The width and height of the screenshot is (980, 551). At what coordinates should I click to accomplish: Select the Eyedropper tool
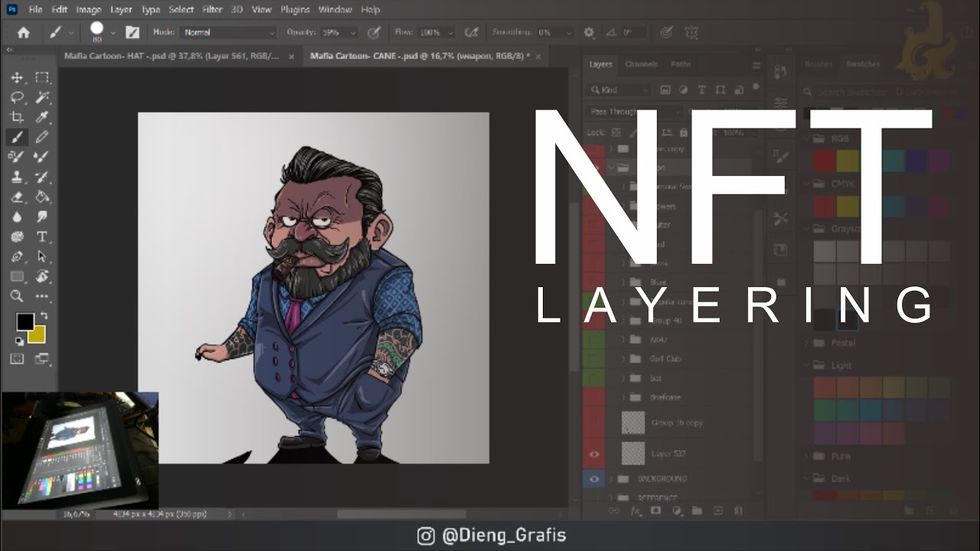pyautogui.click(x=42, y=117)
